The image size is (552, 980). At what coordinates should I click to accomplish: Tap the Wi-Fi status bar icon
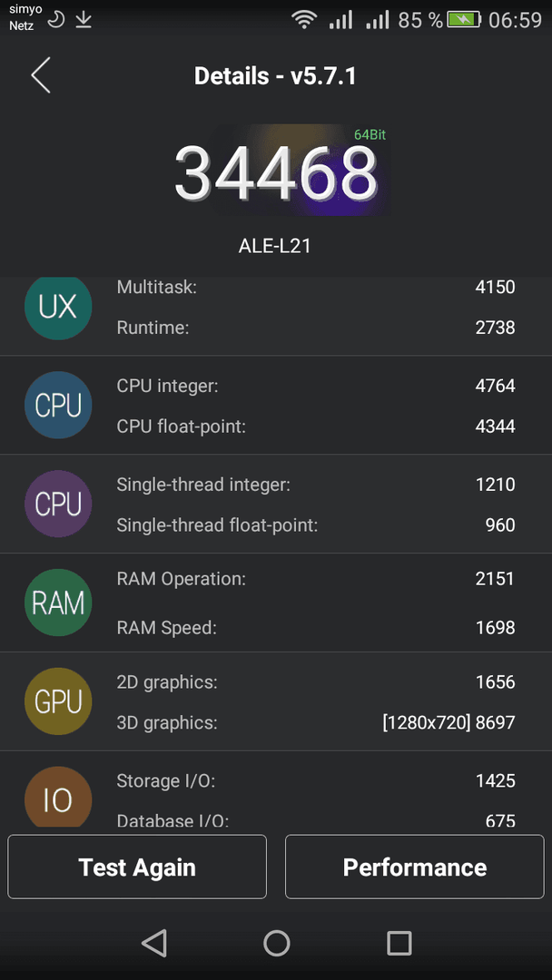(304, 20)
